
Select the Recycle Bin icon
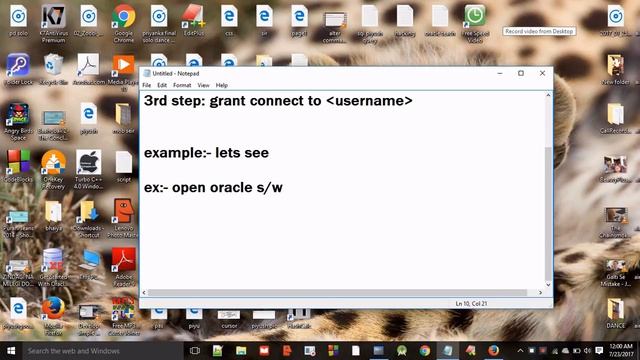point(53,69)
